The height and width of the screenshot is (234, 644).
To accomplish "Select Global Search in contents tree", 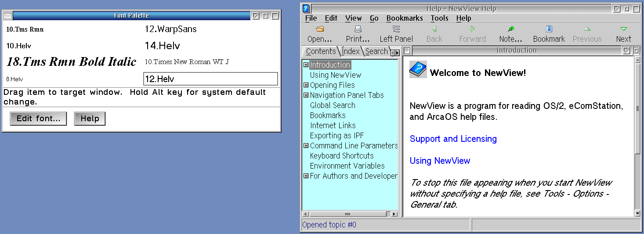I will (333, 105).
